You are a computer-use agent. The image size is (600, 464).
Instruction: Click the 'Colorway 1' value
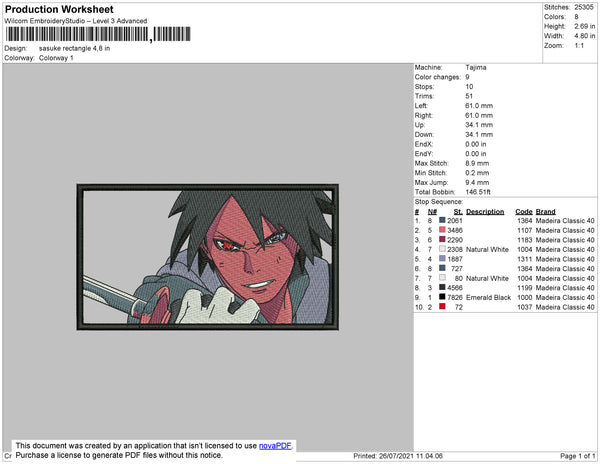[x=56, y=58]
